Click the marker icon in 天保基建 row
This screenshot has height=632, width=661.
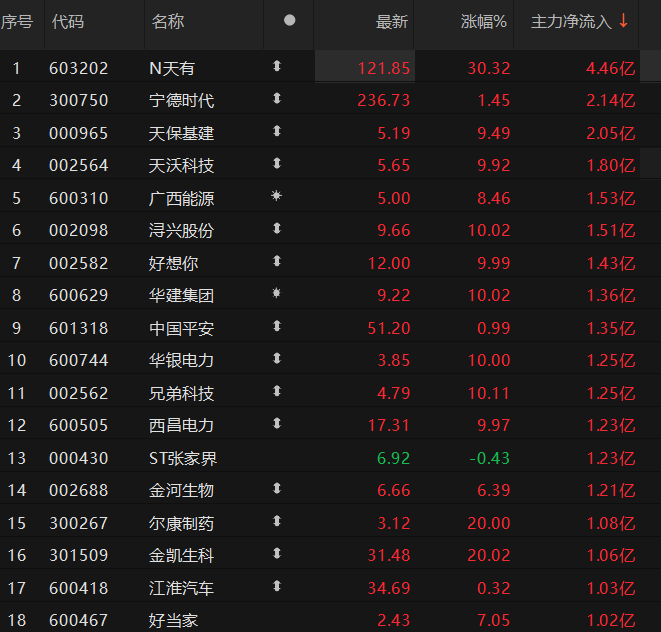[x=277, y=131]
